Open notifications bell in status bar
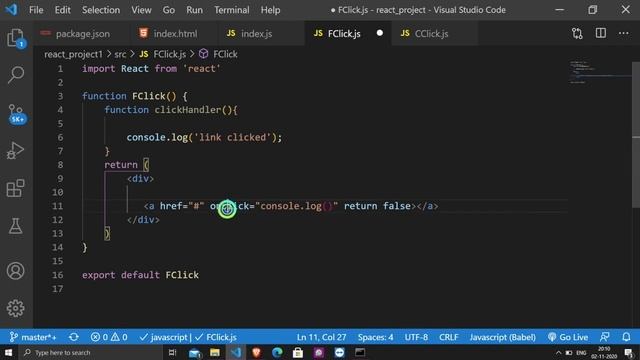The width and height of the screenshot is (640, 360). point(626,337)
